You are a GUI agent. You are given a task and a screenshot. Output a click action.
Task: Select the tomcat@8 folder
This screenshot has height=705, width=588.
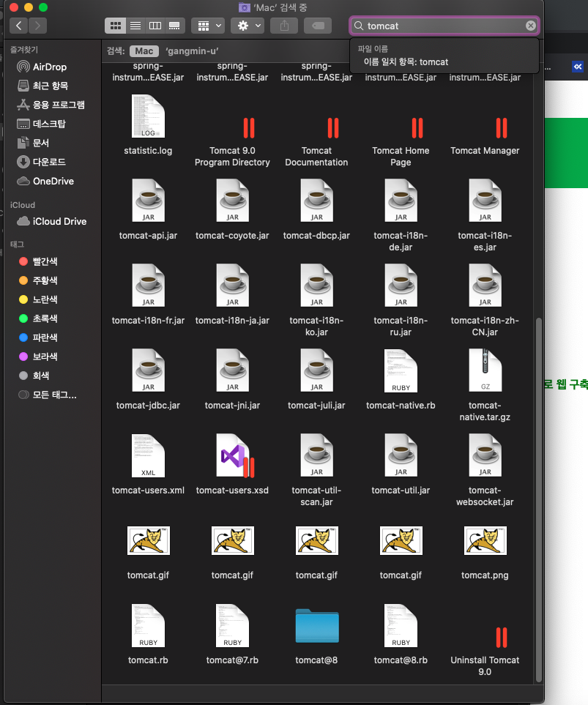(317, 626)
